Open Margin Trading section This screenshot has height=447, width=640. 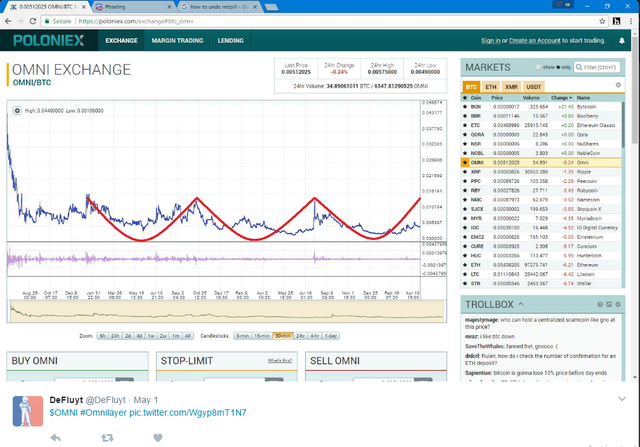tap(177, 40)
